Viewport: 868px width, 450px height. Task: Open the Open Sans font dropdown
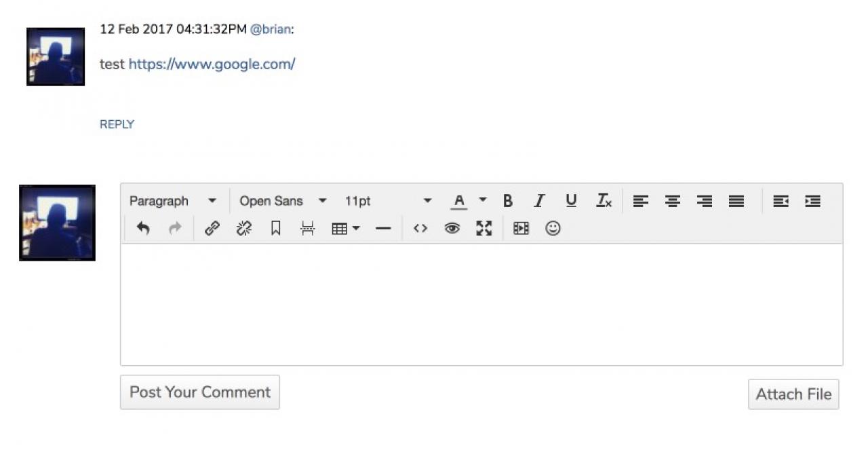point(283,201)
